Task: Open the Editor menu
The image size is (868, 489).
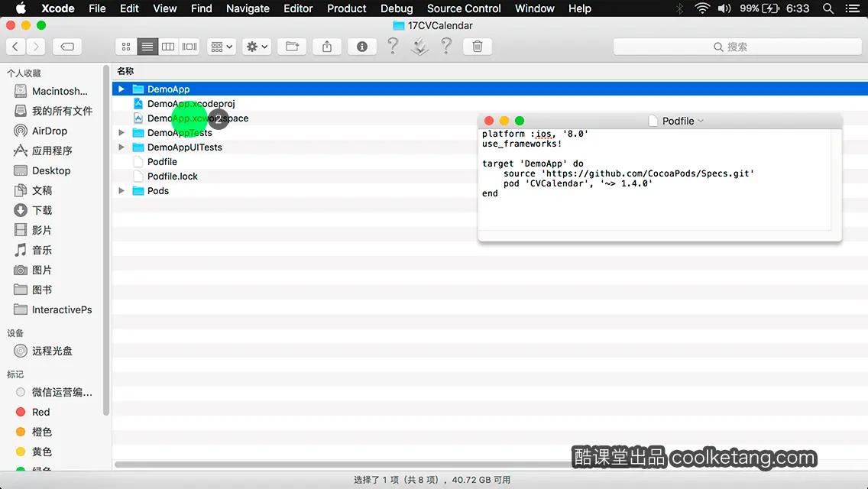Action: 298,8
